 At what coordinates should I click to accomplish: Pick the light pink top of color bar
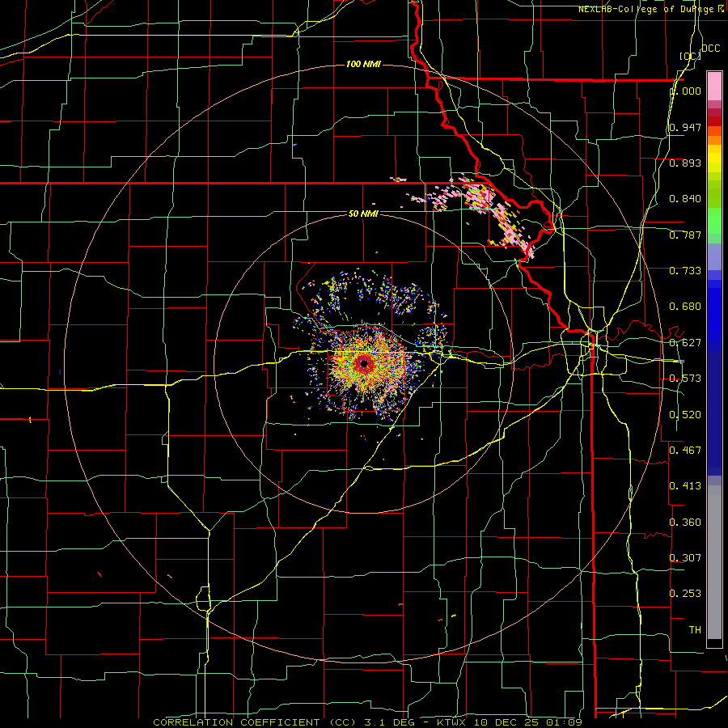[714, 86]
